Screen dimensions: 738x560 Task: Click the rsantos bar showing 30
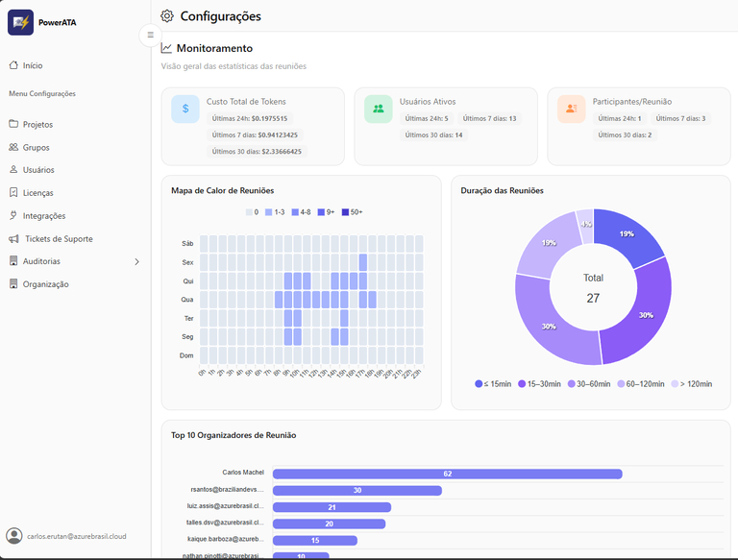(x=357, y=490)
